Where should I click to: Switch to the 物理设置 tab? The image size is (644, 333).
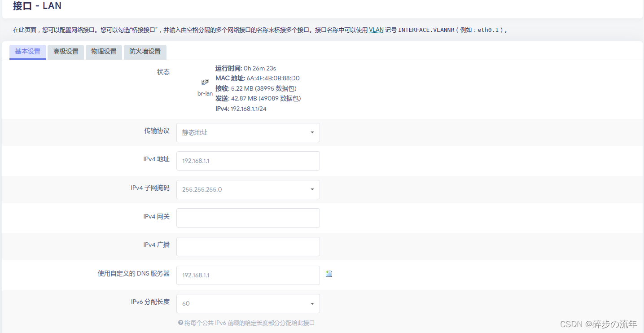(104, 52)
